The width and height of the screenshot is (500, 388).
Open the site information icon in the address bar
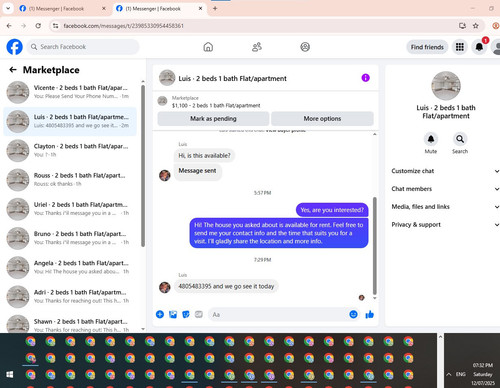click(56, 26)
